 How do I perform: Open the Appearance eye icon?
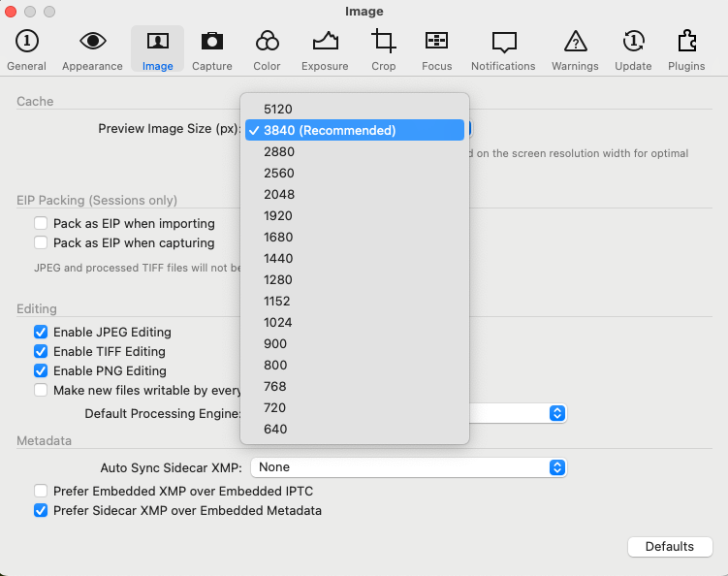point(92,42)
